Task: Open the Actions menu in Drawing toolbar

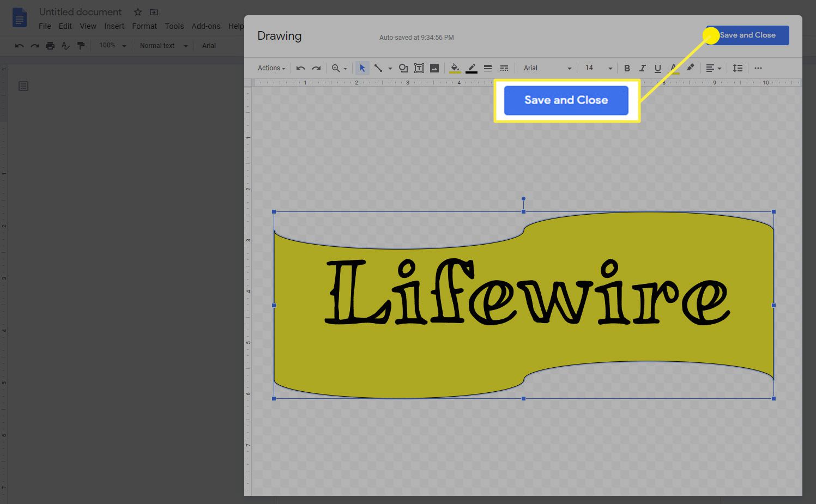Action: click(x=271, y=68)
